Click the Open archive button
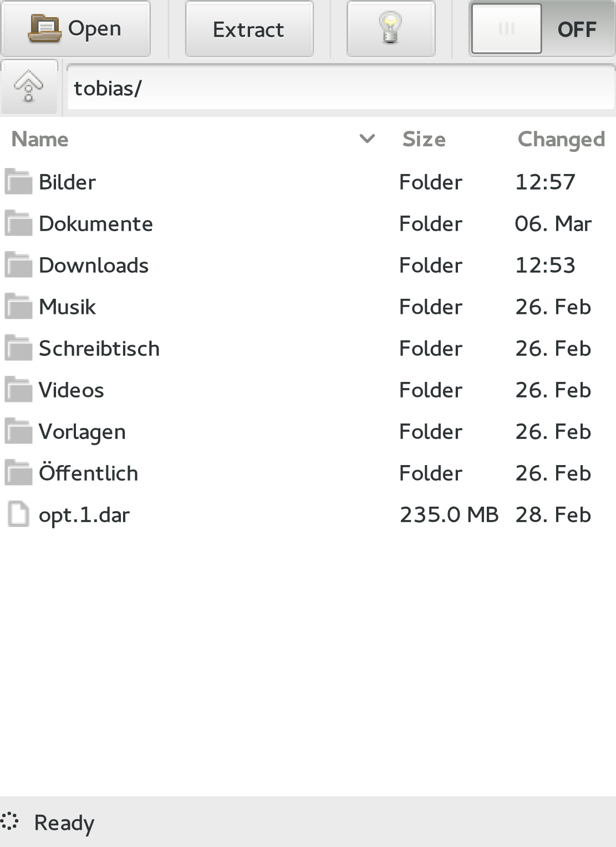The height and width of the screenshot is (847, 616). click(76, 29)
